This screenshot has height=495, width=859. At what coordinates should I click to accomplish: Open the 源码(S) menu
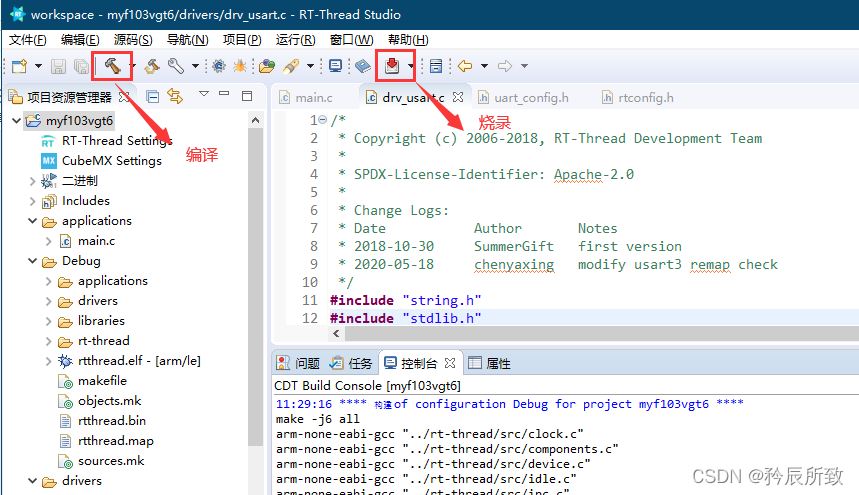click(133, 40)
